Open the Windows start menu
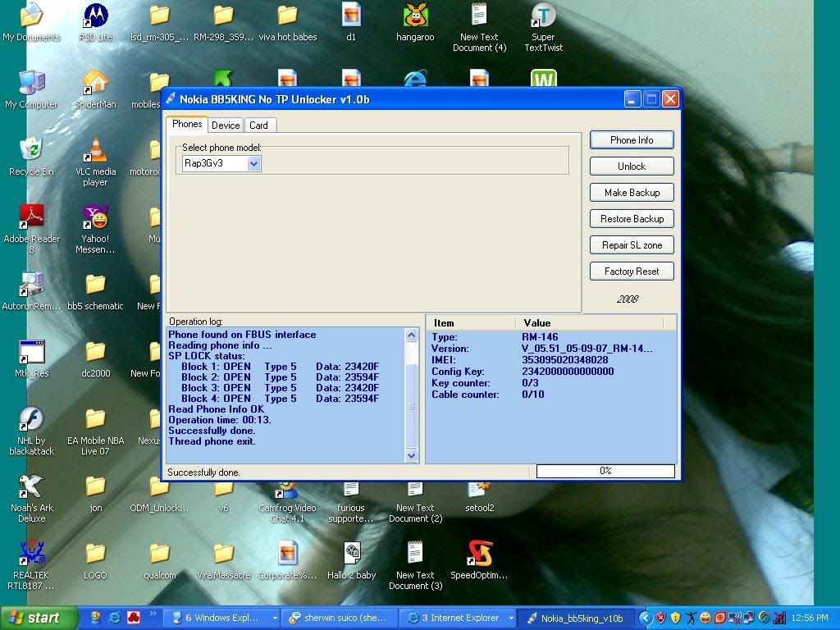The height and width of the screenshot is (630, 840). click(x=39, y=619)
